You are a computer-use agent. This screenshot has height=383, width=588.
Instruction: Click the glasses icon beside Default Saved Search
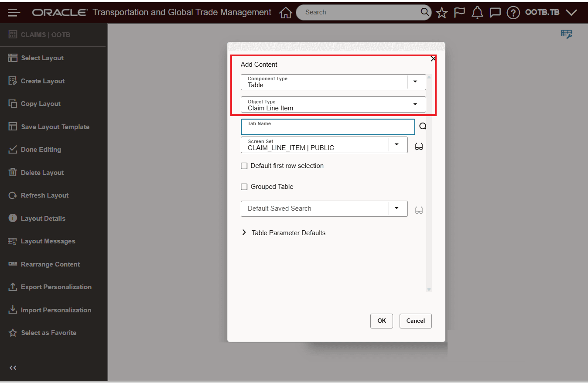tap(419, 210)
